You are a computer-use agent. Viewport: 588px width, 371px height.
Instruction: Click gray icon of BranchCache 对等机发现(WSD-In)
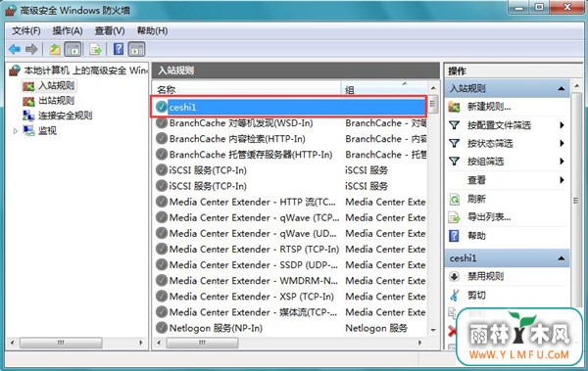tap(162, 123)
